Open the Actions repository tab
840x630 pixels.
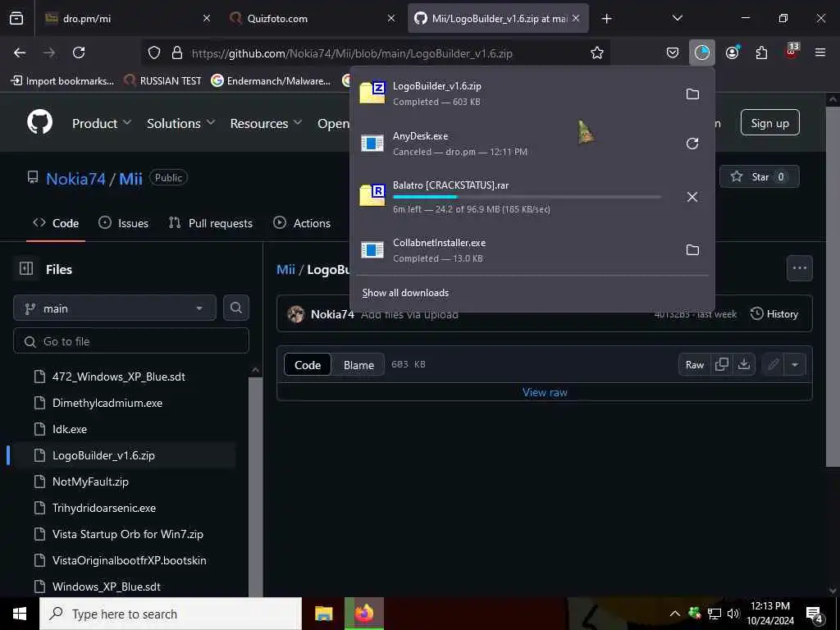tap(302, 223)
